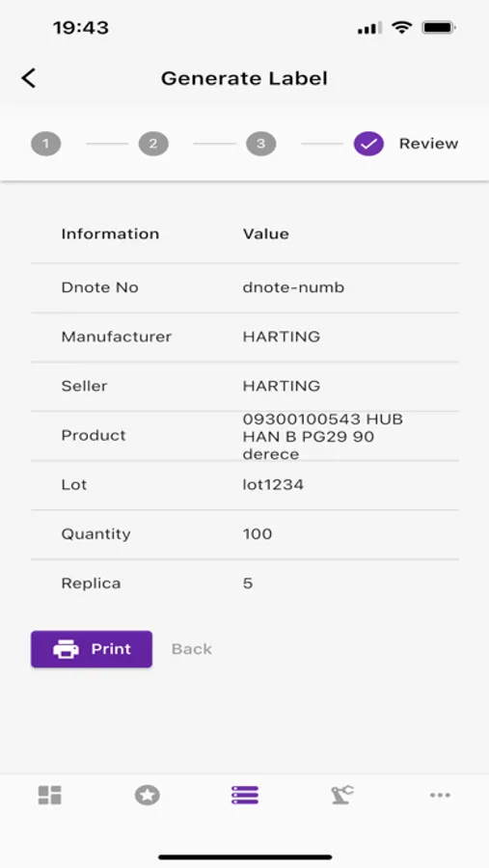Go to step 1 of the wizard
This screenshot has height=868, width=489.
[46, 144]
